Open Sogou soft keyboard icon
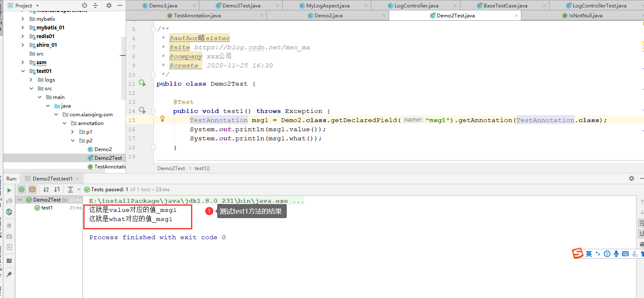Image resolution: width=644 pixels, height=298 pixels. pos(625,254)
